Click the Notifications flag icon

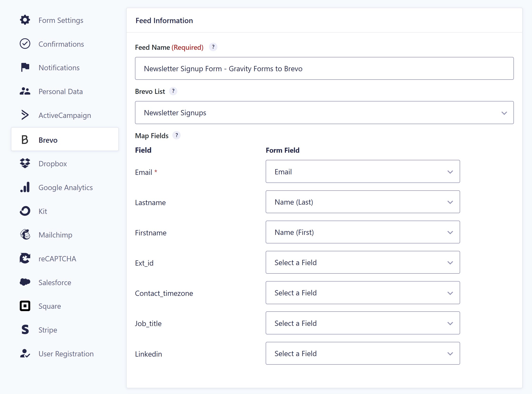pyautogui.click(x=25, y=67)
